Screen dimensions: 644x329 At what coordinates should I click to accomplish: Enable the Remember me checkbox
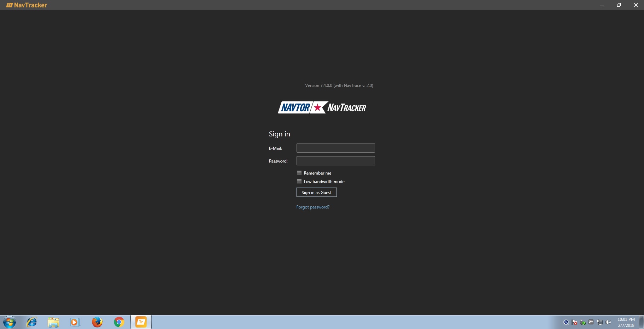(299, 173)
